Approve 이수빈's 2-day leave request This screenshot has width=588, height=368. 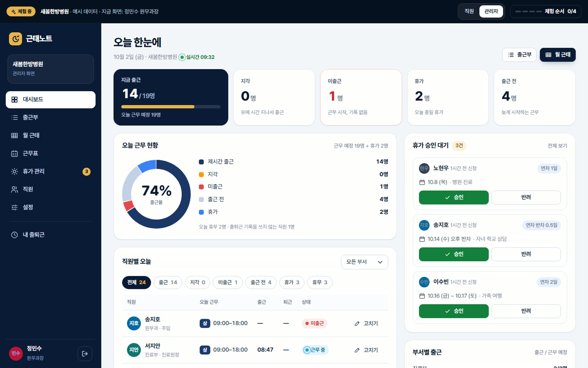[454, 311]
